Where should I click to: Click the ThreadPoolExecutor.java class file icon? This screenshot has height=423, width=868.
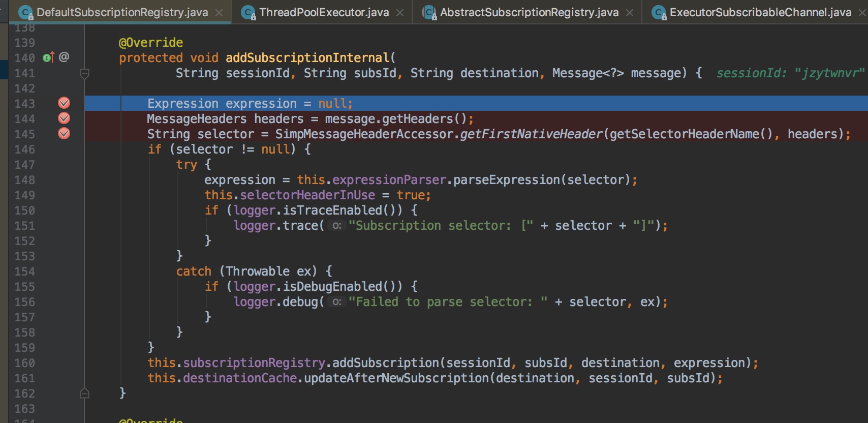pos(248,13)
